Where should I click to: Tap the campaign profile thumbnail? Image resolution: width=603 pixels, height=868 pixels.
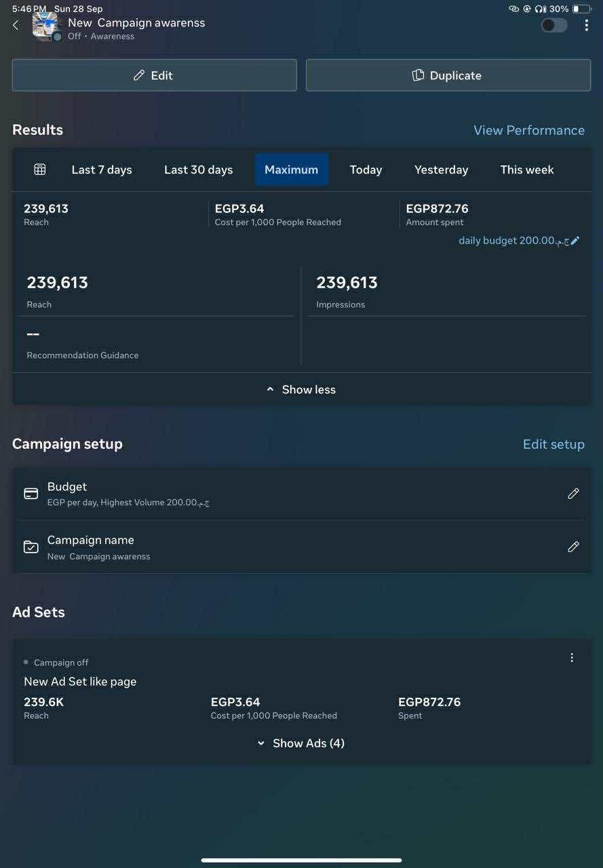tap(46, 26)
